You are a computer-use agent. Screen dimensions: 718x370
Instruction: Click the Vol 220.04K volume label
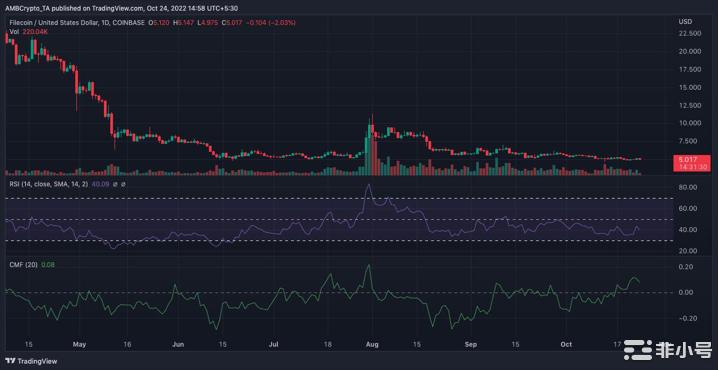[x=29, y=31]
